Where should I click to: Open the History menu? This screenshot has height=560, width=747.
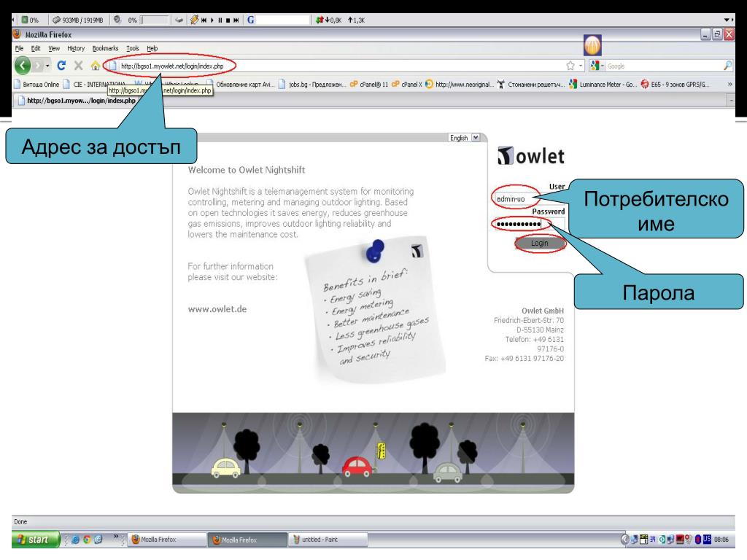tap(76, 48)
